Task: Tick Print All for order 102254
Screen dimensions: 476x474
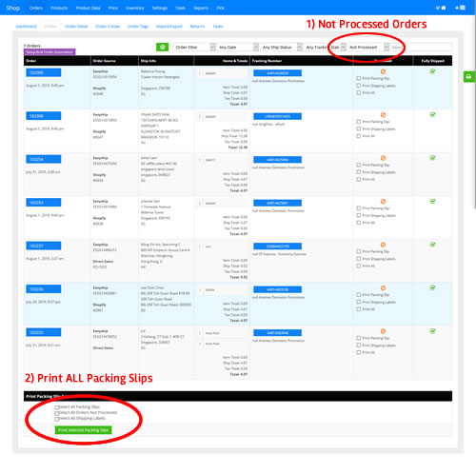Action: (359, 179)
